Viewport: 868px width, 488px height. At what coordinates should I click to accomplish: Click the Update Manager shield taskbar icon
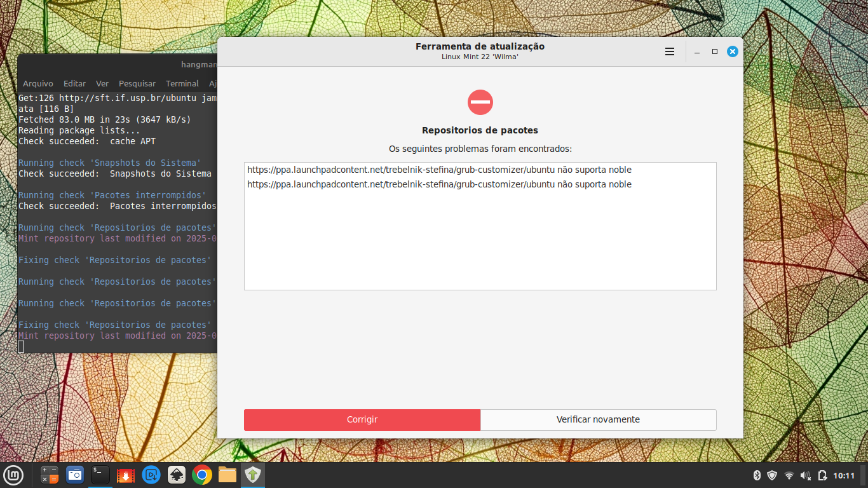[x=253, y=475]
